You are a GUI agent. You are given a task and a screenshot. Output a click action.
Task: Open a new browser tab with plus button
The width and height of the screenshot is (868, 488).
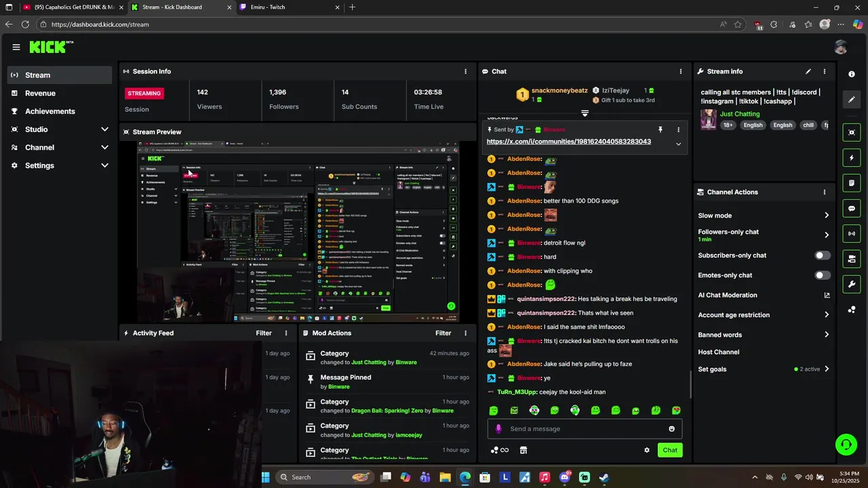coord(352,7)
